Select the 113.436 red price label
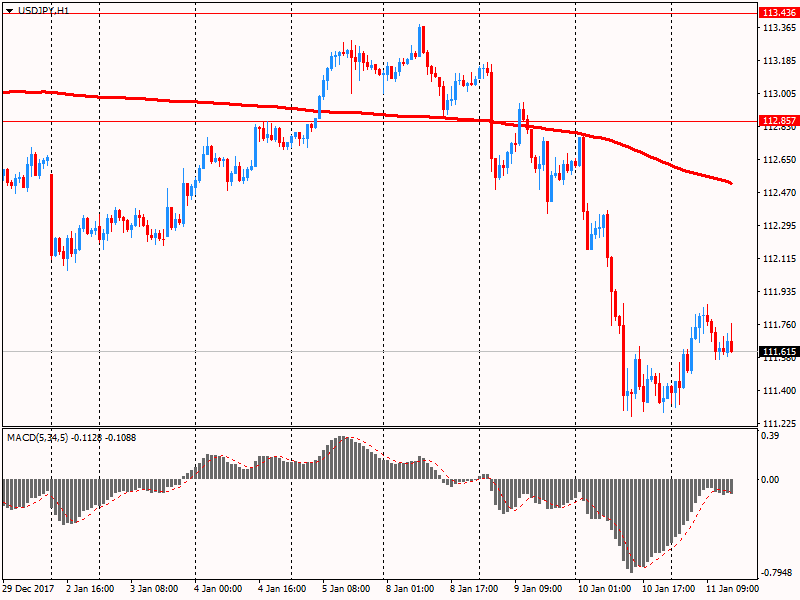This screenshot has height=600, width=800. coord(779,13)
